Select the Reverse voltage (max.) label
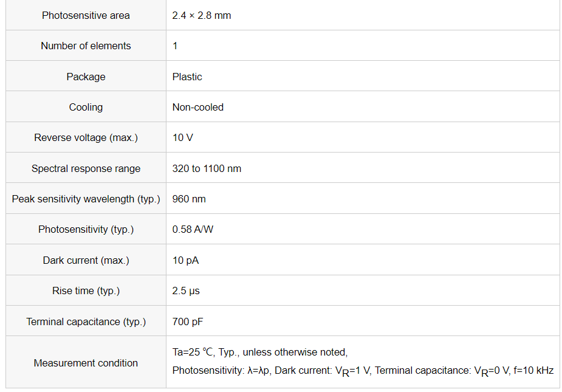Image resolution: width=562 pixels, height=392 pixels. tap(86, 138)
